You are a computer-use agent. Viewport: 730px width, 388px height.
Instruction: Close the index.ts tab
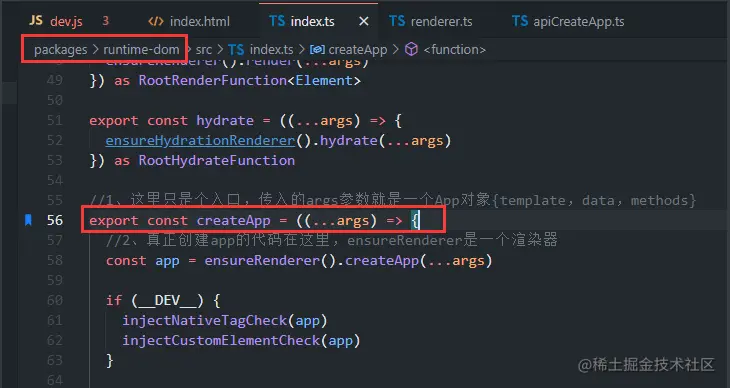[x=364, y=21]
